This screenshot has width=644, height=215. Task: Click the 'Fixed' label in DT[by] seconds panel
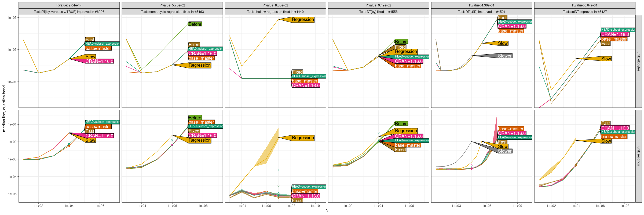(400, 150)
